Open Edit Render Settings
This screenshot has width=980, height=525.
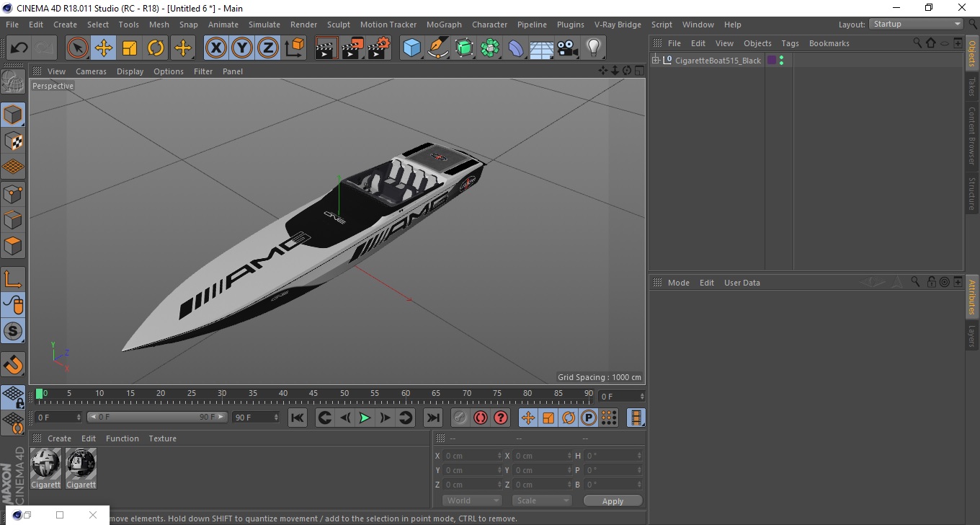378,48
